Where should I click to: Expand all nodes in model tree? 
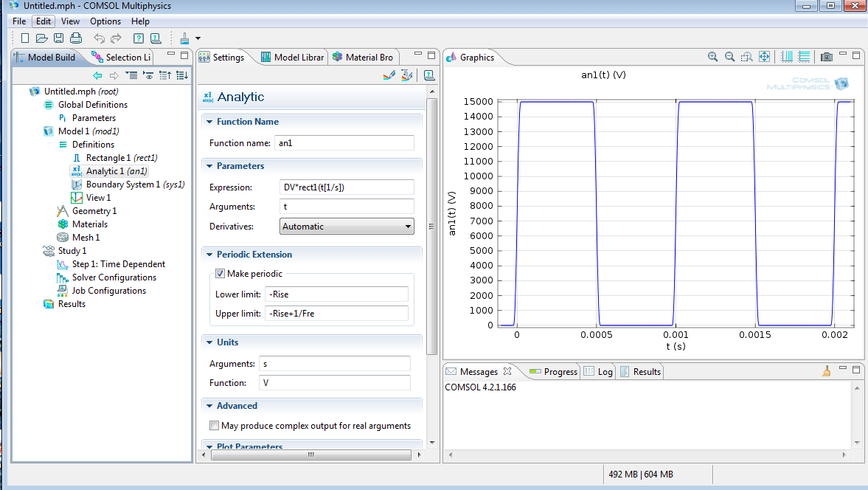click(x=182, y=75)
